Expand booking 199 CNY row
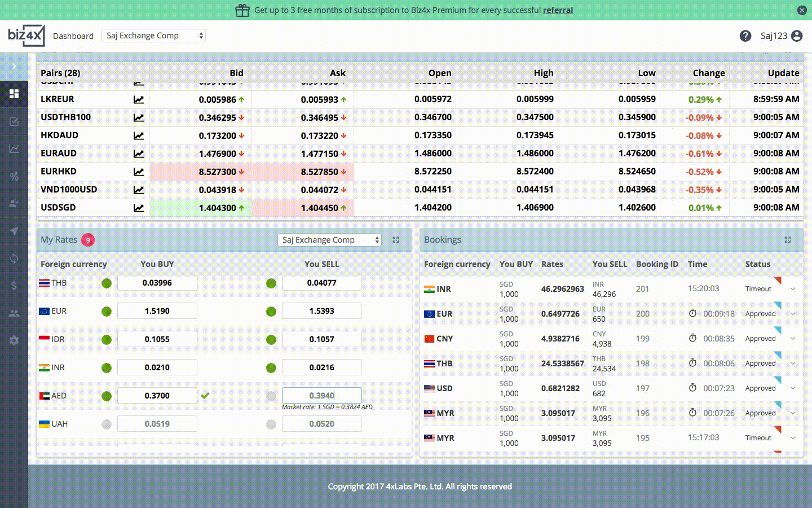812x508 pixels. pos(793,339)
